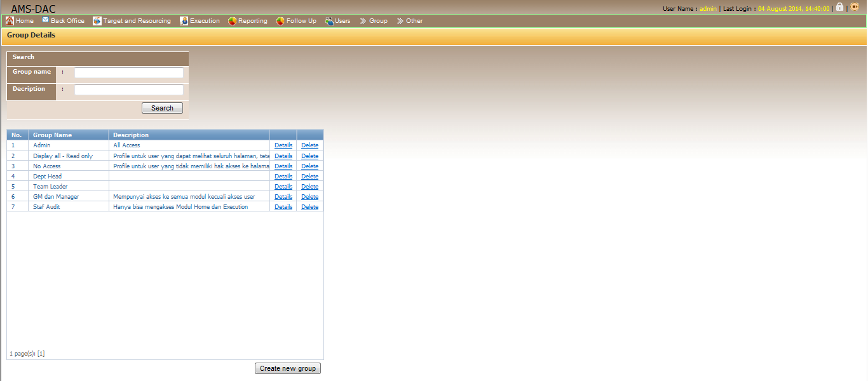Open the Other menu
The width and height of the screenshot is (868, 381).
point(410,21)
